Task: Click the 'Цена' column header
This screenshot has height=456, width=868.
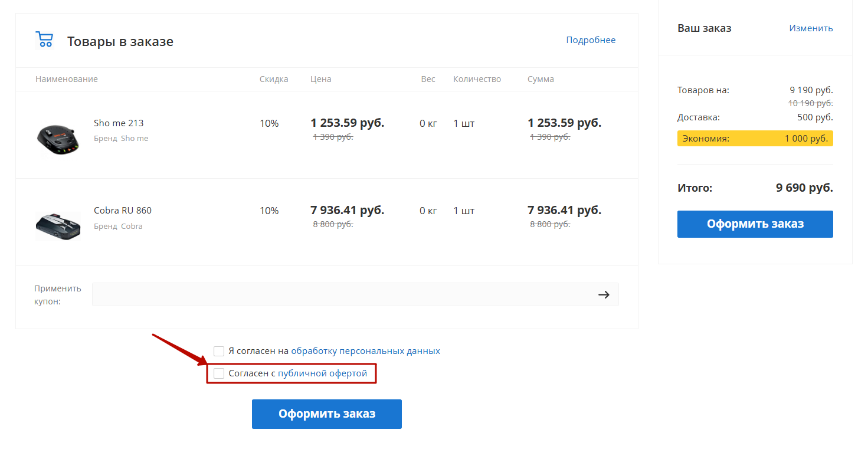Action: [x=321, y=79]
